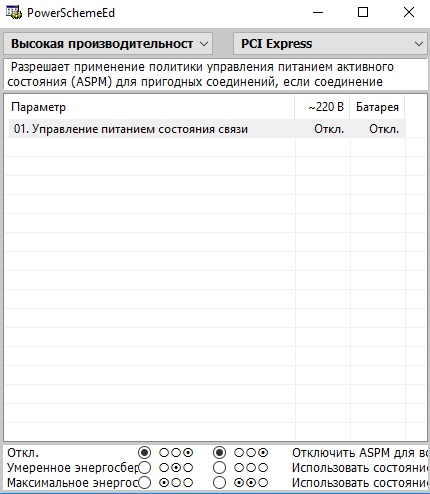The height and width of the screenshot is (494, 430).
Task: Click the 'Батарея' column header
Action: click(x=377, y=107)
